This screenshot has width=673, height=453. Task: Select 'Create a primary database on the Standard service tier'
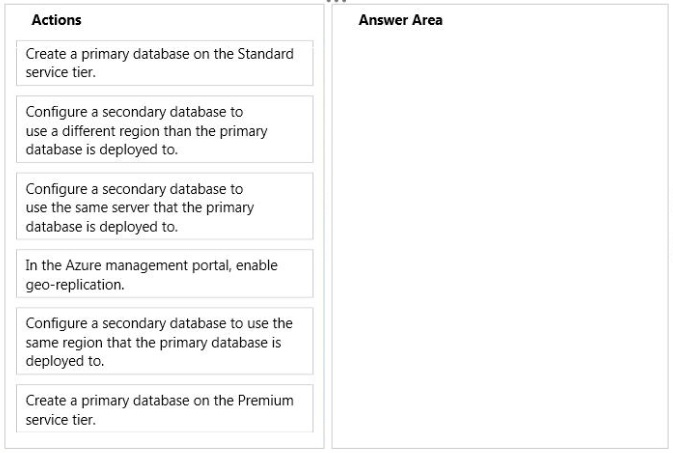pyautogui.click(x=164, y=63)
